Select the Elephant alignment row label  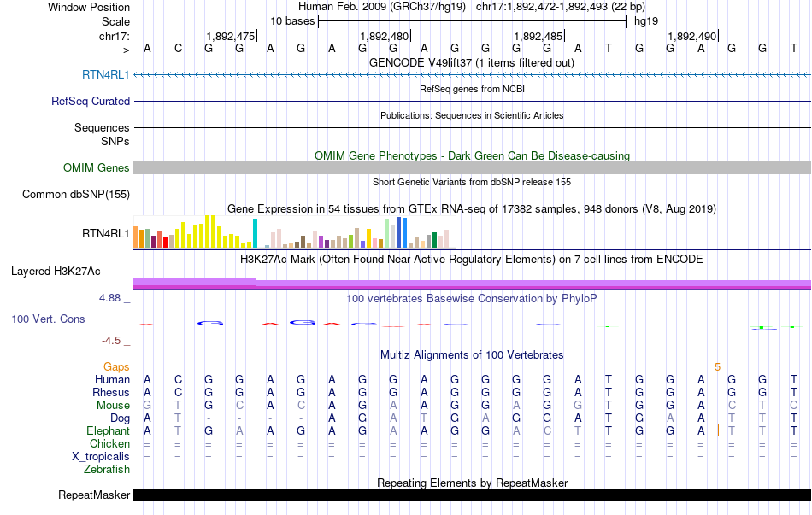pyautogui.click(x=109, y=430)
